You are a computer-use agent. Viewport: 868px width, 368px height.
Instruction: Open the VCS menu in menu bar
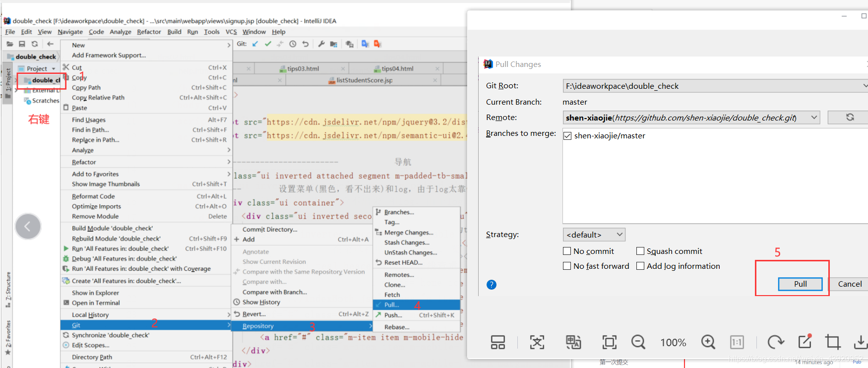point(231,32)
